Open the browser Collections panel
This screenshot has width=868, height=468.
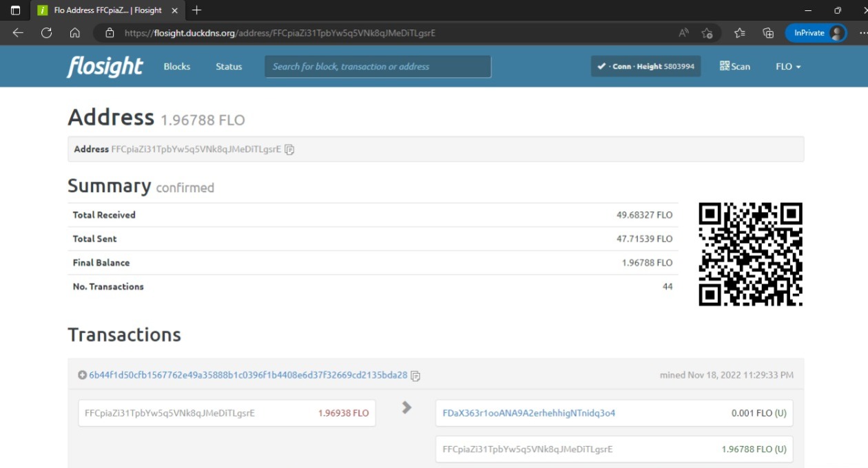(x=768, y=32)
